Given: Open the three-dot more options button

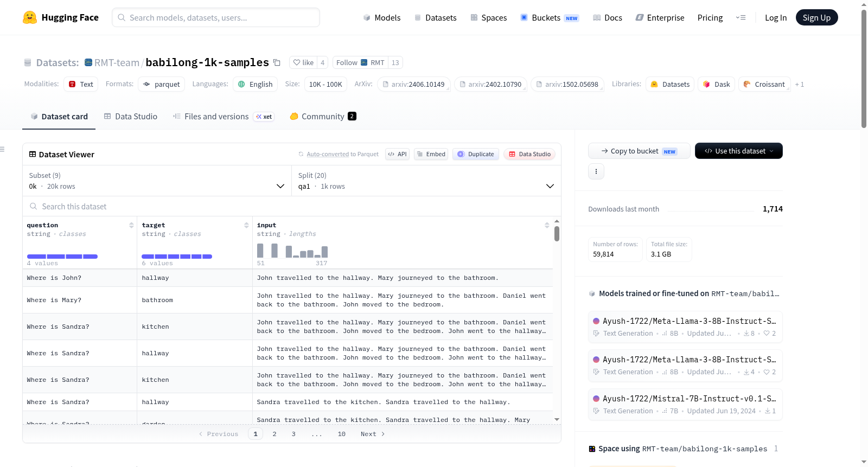Looking at the screenshot, I should click(x=596, y=171).
